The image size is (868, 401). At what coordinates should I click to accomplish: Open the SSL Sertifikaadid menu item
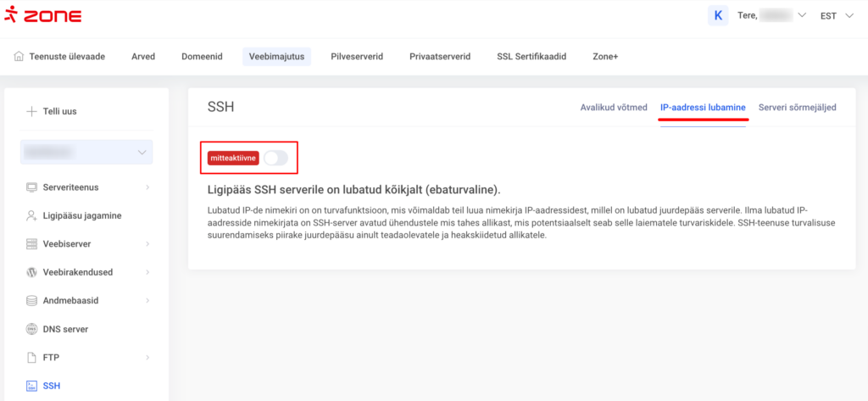[531, 57]
